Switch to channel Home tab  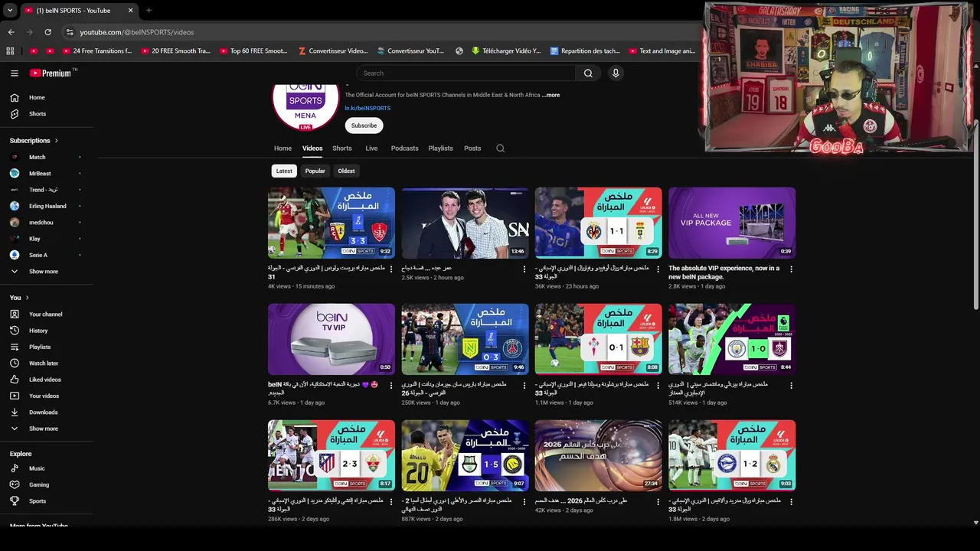(283, 148)
